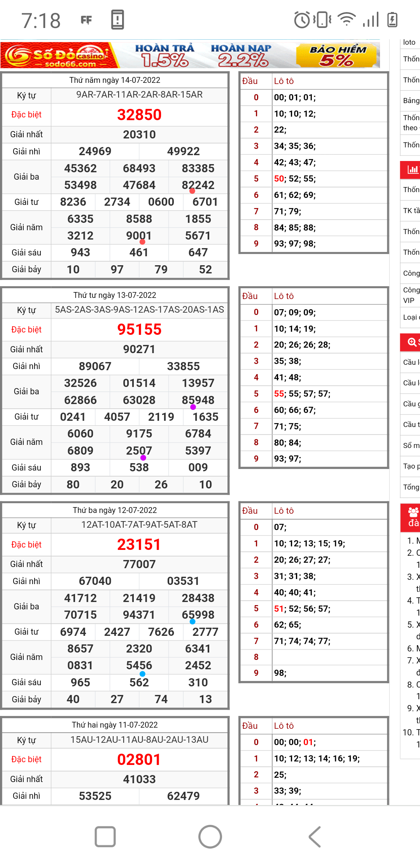Select special prize number 02801
The width and height of the screenshot is (420, 868).
pos(139,759)
